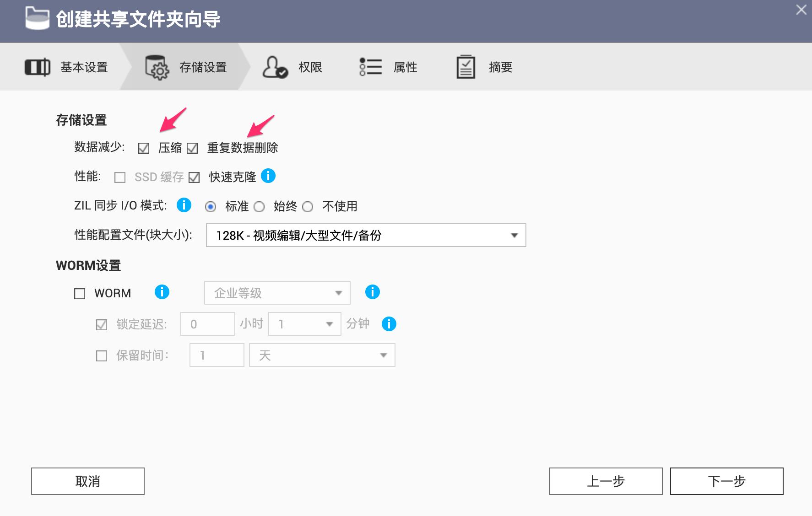Select the 始终 radio button

[x=260, y=207]
